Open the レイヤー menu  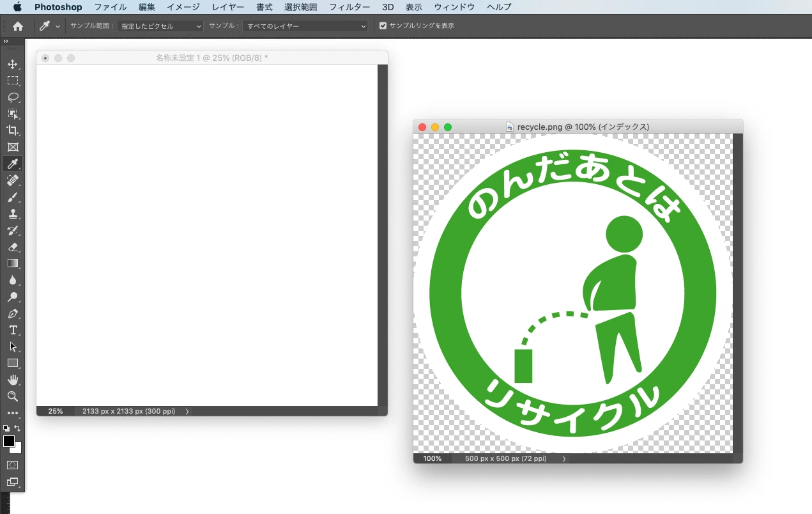pyautogui.click(x=228, y=7)
